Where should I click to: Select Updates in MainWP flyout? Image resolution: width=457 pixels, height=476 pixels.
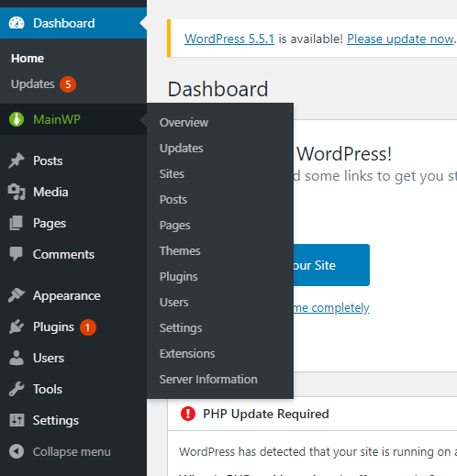tap(182, 149)
